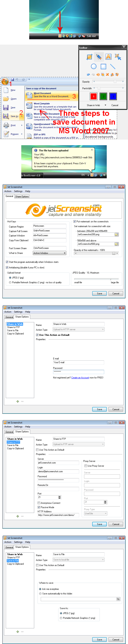The height and width of the screenshot is (644, 128).
Task: Open the arrow beside Share in Web button
Action: (x=105, y=105)
